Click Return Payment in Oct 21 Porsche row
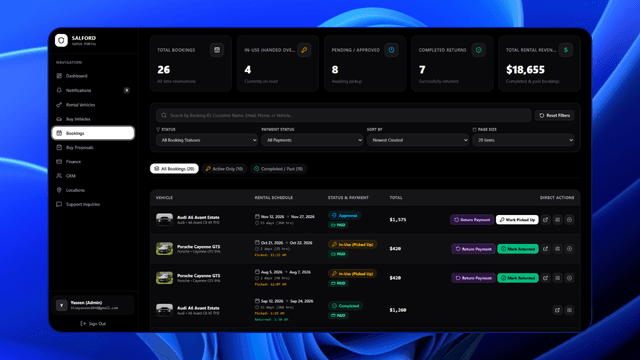Screen dimensions: 640x360 point(473,249)
